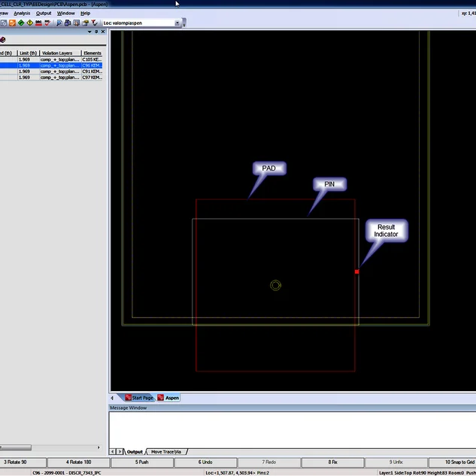Click the Message Window title bar

292,408
